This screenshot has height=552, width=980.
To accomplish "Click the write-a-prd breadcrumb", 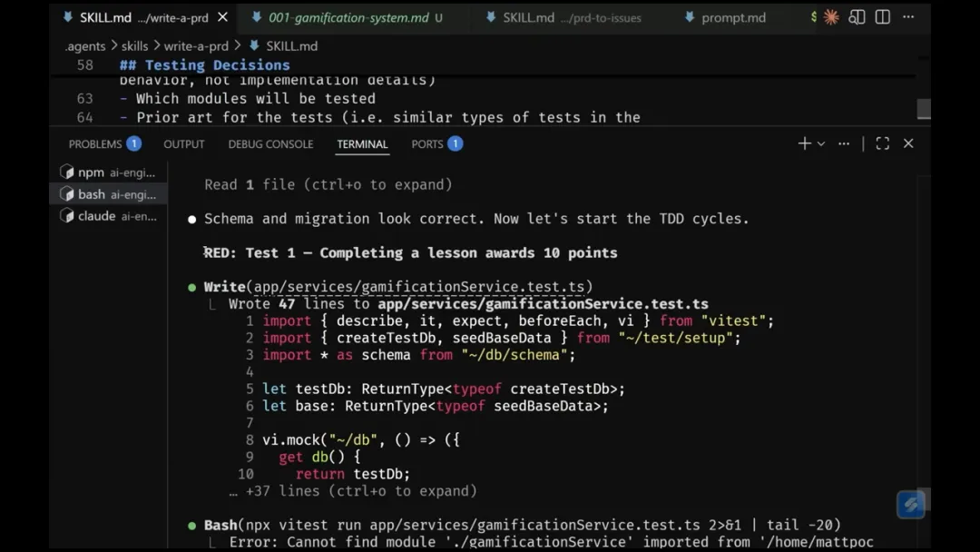I will [x=196, y=46].
